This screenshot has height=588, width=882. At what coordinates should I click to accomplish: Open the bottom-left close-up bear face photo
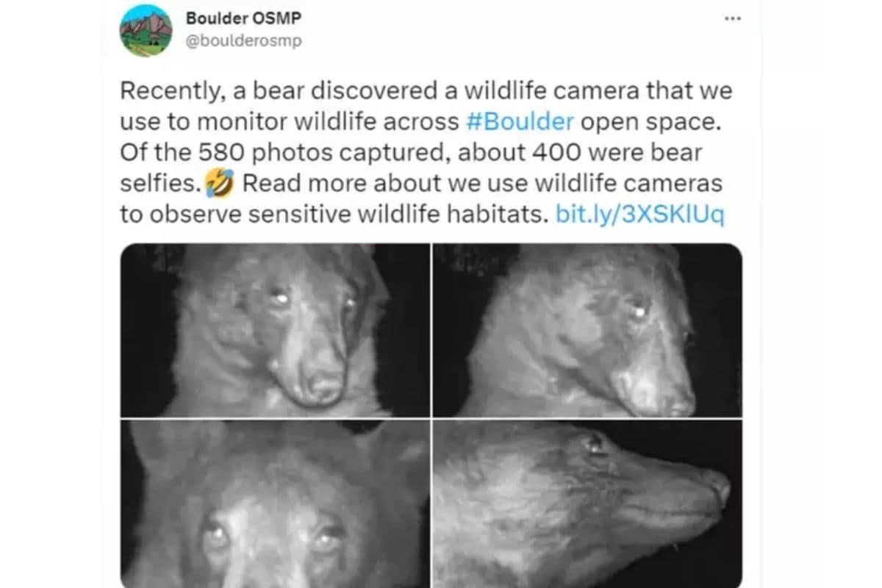pos(275,503)
